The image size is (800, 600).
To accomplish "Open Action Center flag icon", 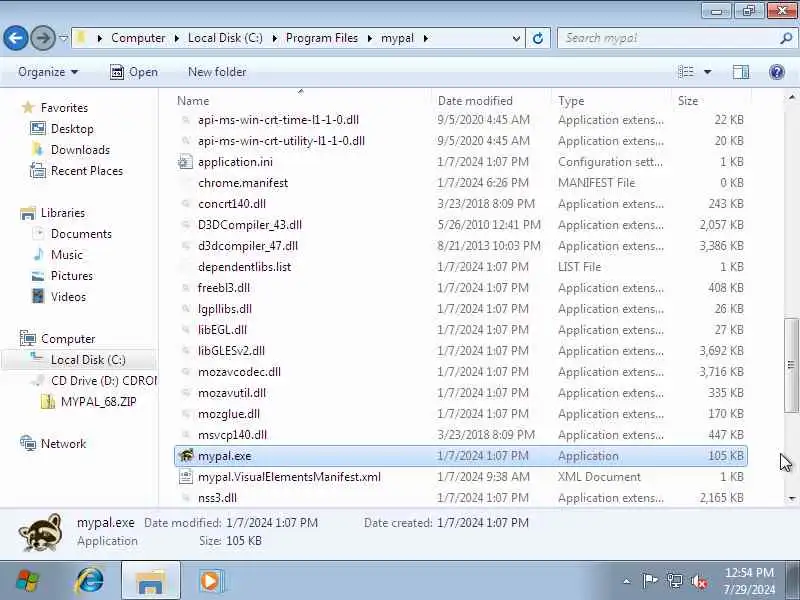I will [x=650, y=581].
